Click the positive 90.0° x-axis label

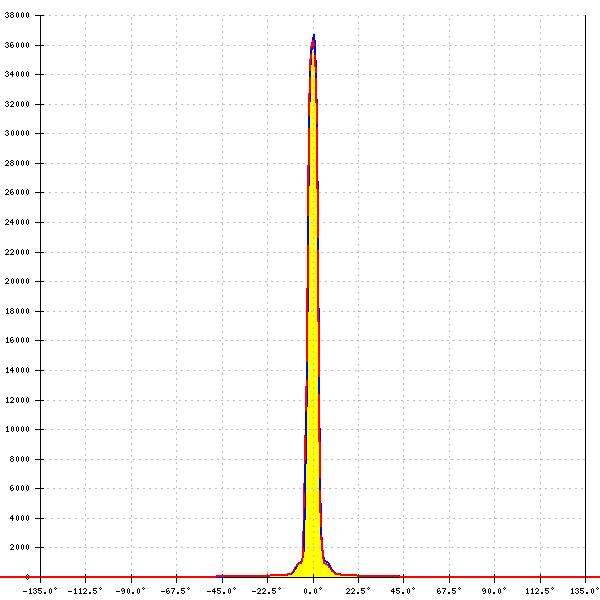tap(494, 591)
